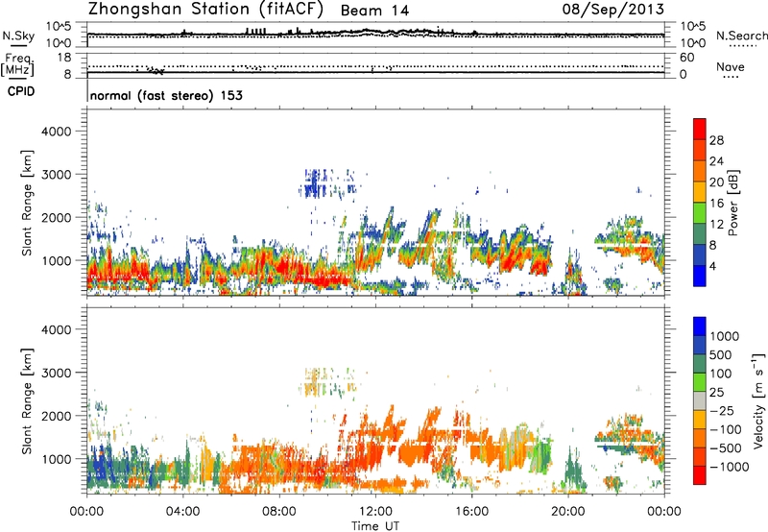Click the 12:00 time tick label
768x532 pixels.
pos(375,512)
